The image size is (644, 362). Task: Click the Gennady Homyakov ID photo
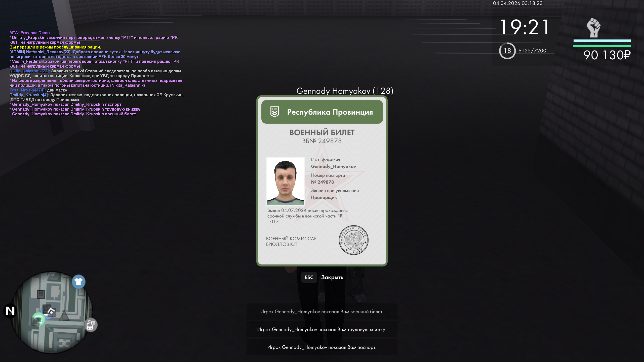(x=285, y=182)
